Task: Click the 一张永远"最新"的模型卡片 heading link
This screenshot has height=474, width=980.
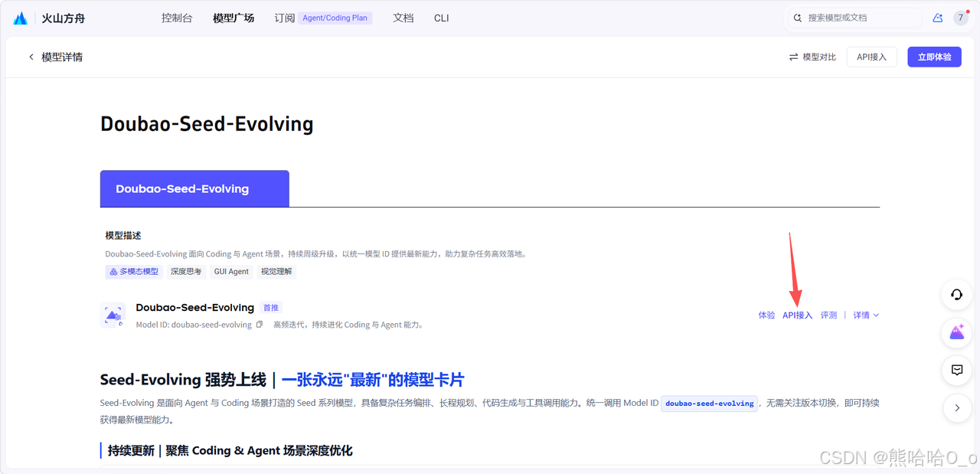Action: [372, 380]
